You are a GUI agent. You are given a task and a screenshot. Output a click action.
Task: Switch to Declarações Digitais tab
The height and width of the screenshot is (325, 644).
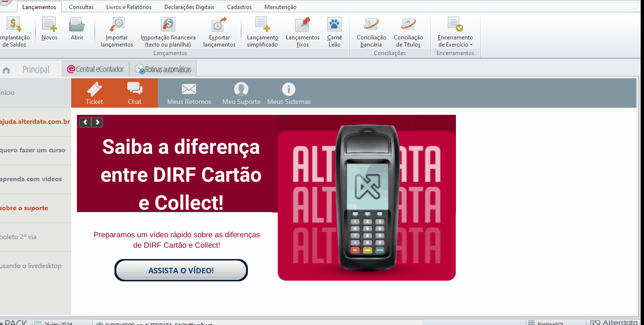pyautogui.click(x=189, y=7)
